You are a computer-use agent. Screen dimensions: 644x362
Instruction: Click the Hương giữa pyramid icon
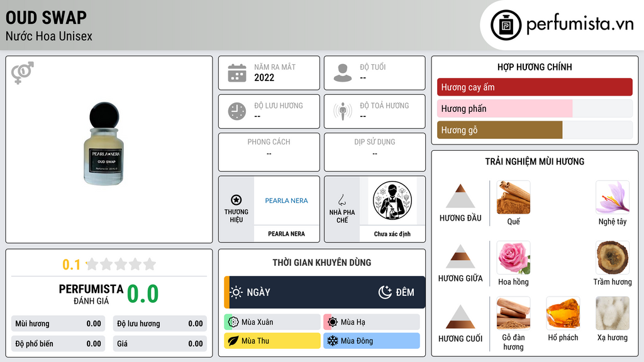[x=460, y=256]
